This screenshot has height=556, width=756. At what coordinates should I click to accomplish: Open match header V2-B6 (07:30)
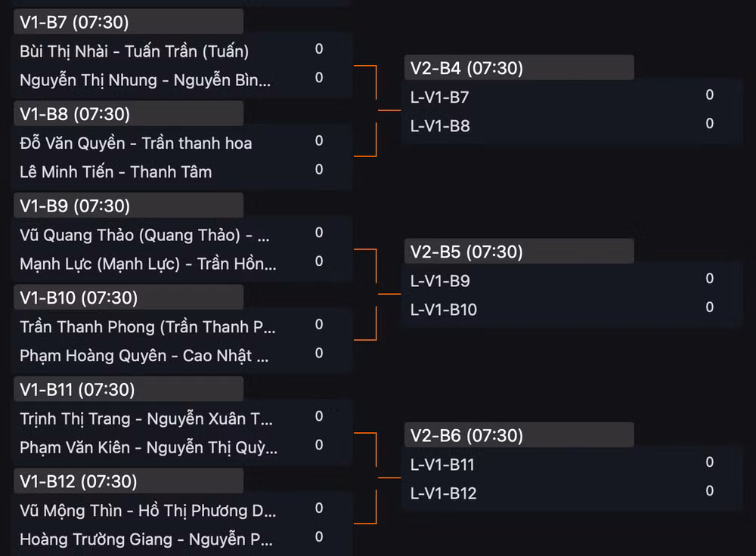click(x=519, y=435)
